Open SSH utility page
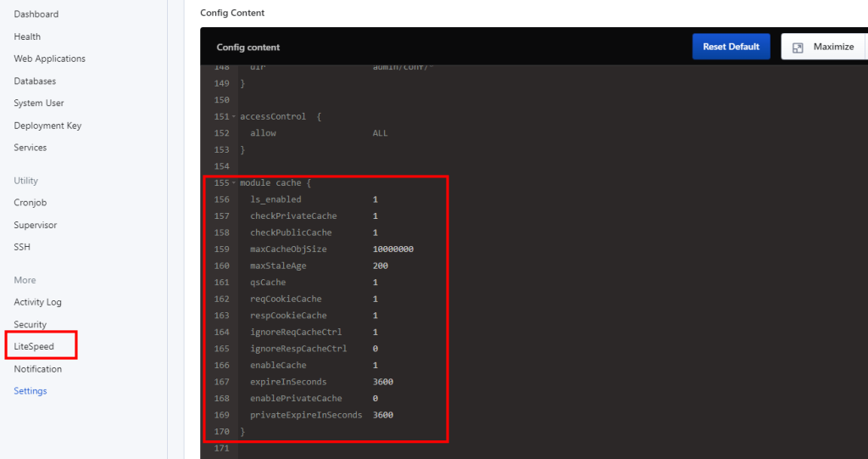868x459 pixels. pyautogui.click(x=22, y=247)
